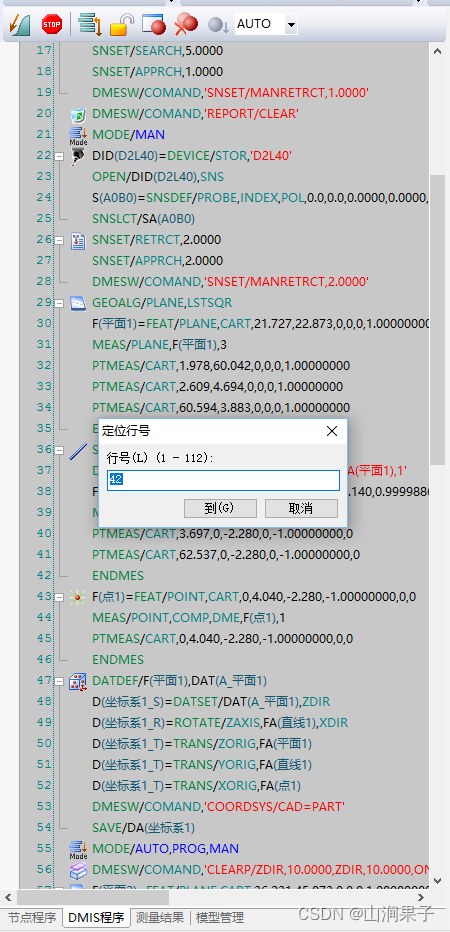
Task: Click PTMEAS line with 60.594,3.883
Action: pos(221,408)
